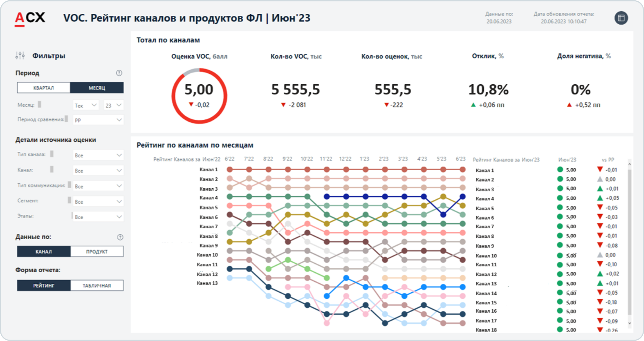The image size is (644, 341).
Task: Click scrollbar down arrow in rating table
Action: point(630,323)
